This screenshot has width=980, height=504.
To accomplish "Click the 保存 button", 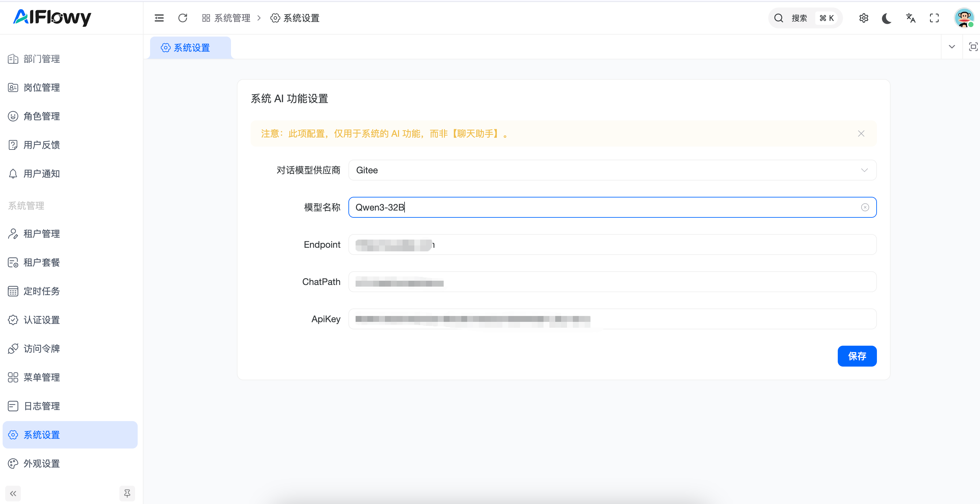I will pos(857,356).
